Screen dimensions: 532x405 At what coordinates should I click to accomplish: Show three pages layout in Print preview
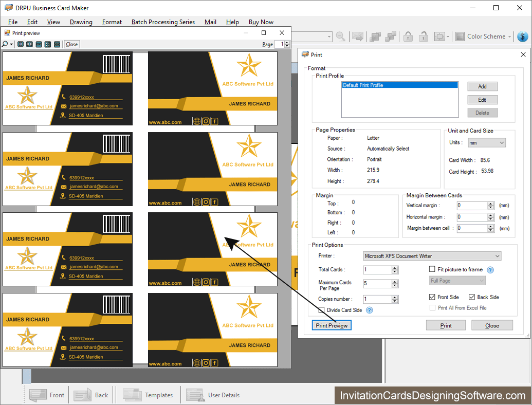pos(39,44)
